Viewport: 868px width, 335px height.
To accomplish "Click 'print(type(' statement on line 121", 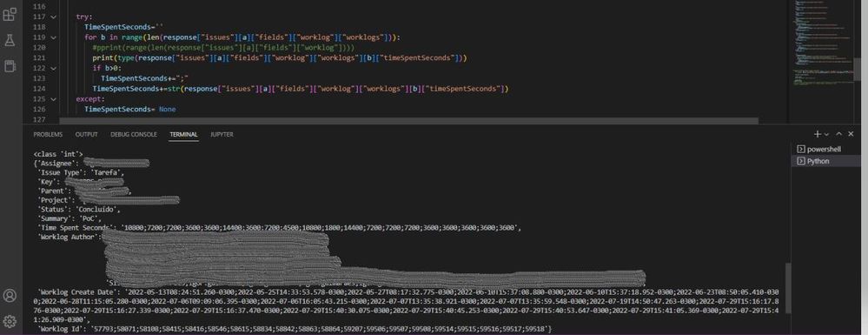I will point(280,57).
